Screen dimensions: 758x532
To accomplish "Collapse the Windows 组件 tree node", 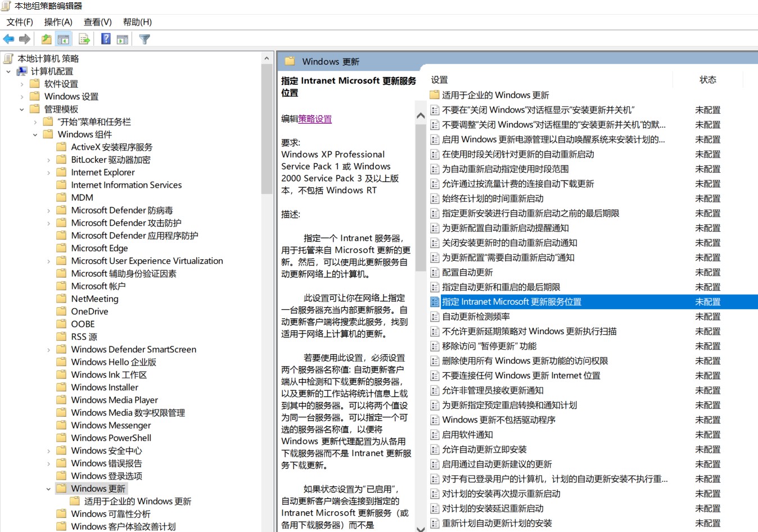I will 35,134.
